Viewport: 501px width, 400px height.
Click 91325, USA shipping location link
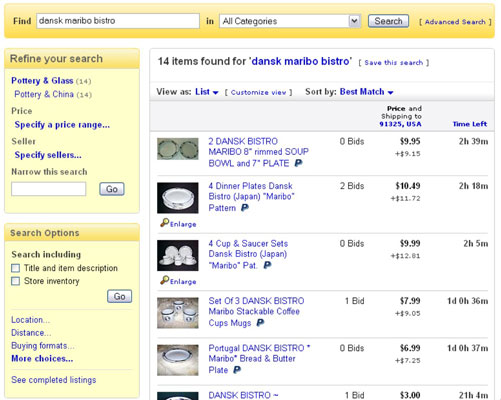400,124
